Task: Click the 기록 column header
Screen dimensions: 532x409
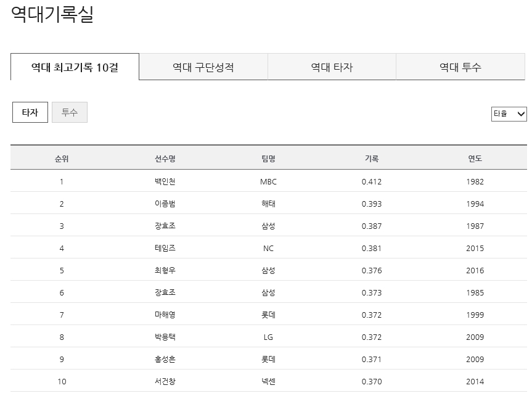Action: [372, 159]
